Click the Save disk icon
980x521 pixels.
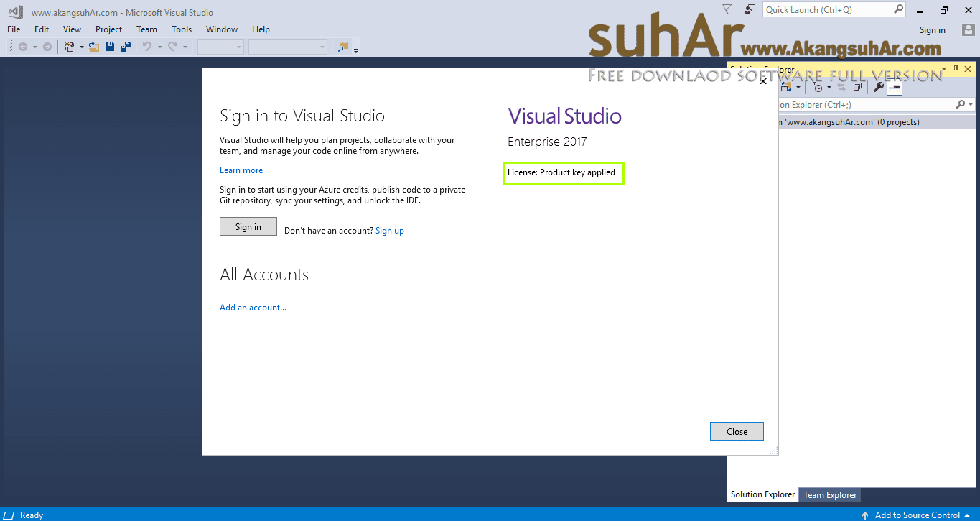coord(110,47)
